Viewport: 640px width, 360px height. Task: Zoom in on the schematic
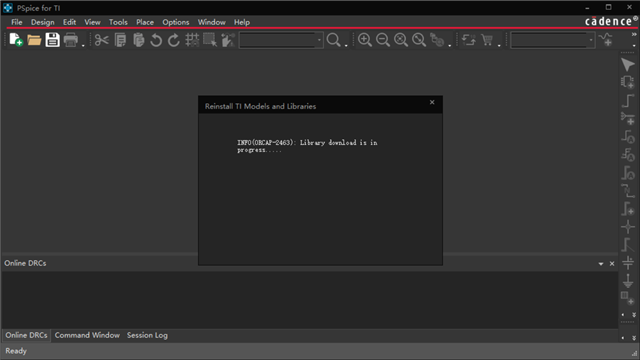coord(364,40)
